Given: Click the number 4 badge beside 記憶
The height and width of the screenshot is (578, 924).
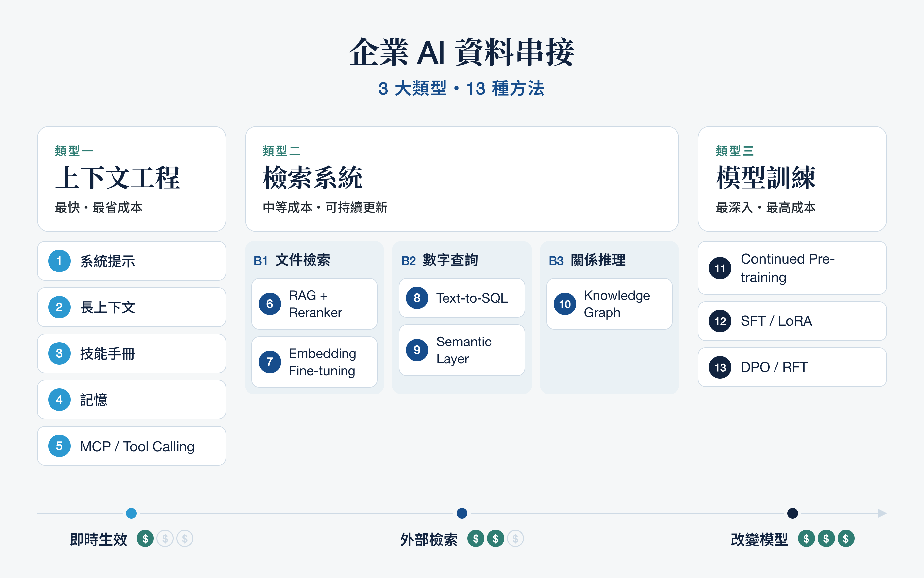Looking at the screenshot, I should [x=59, y=400].
